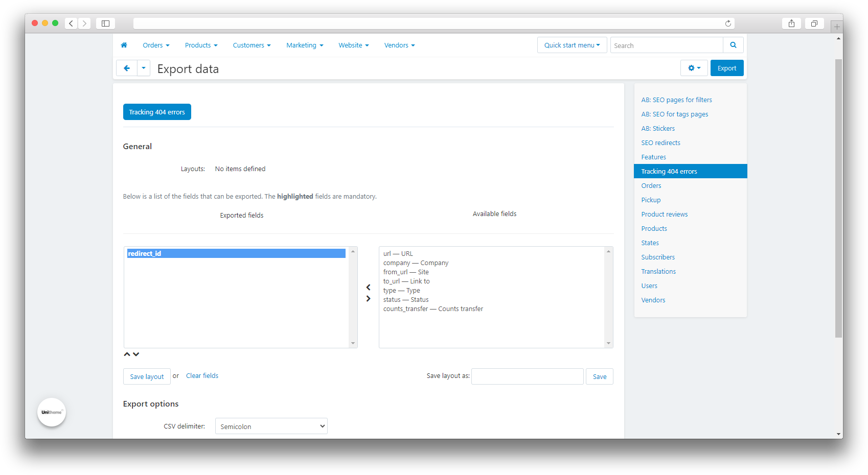
Task: Move selected field down in list
Action: [x=136, y=354]
